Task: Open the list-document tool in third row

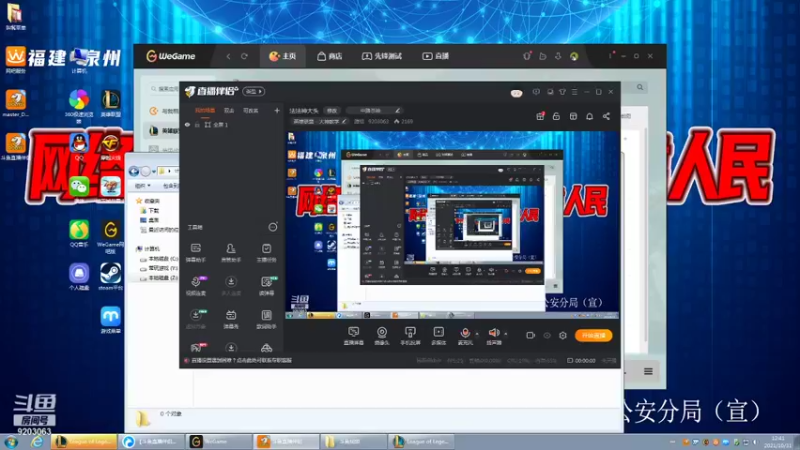Action: pos(266,319)
